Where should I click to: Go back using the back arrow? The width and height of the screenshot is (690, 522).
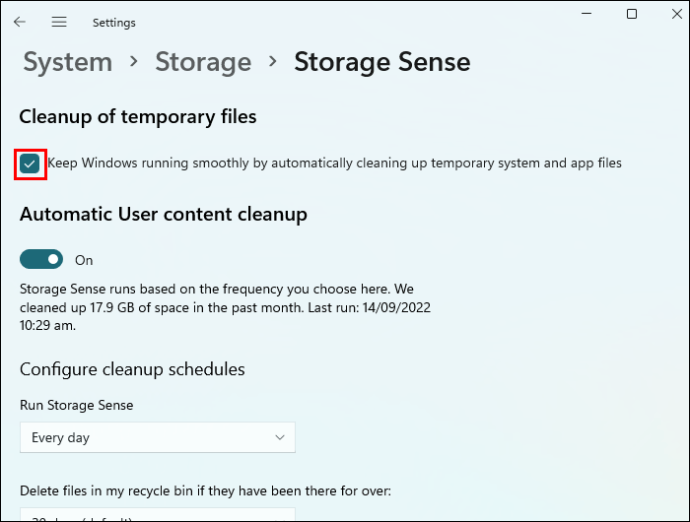point(21,22)
